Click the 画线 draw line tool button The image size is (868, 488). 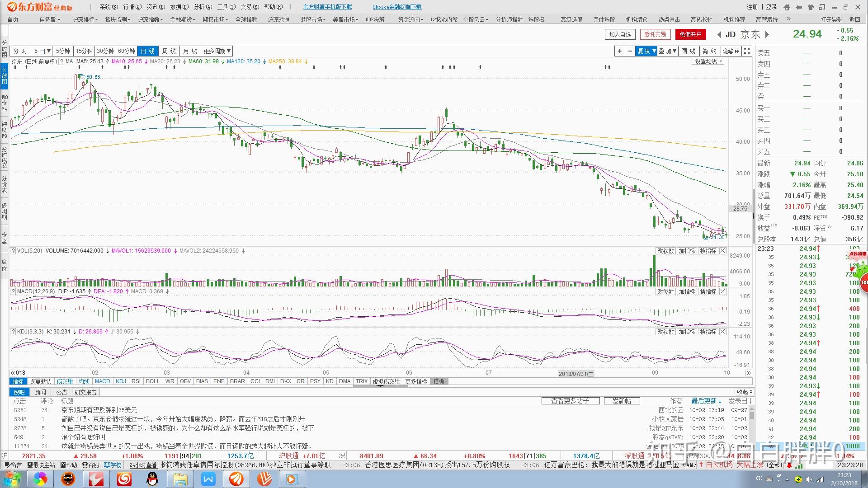point(689,51)
